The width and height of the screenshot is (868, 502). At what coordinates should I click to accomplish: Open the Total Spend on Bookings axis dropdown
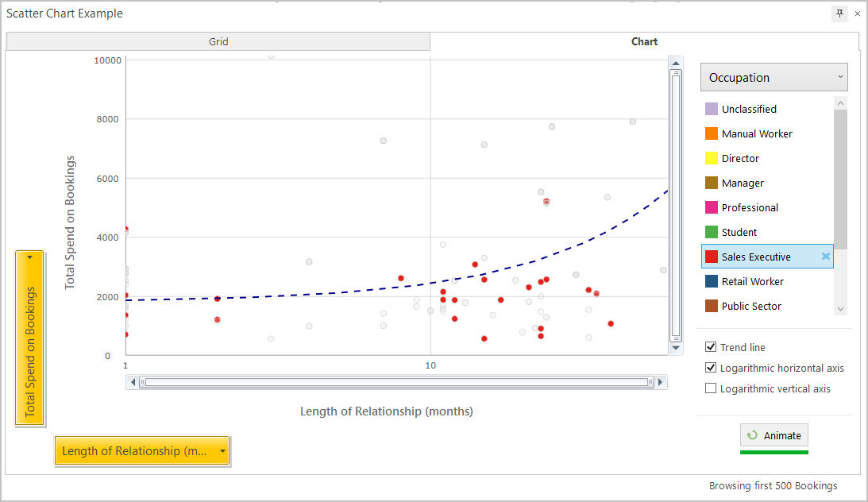[29, 338]
